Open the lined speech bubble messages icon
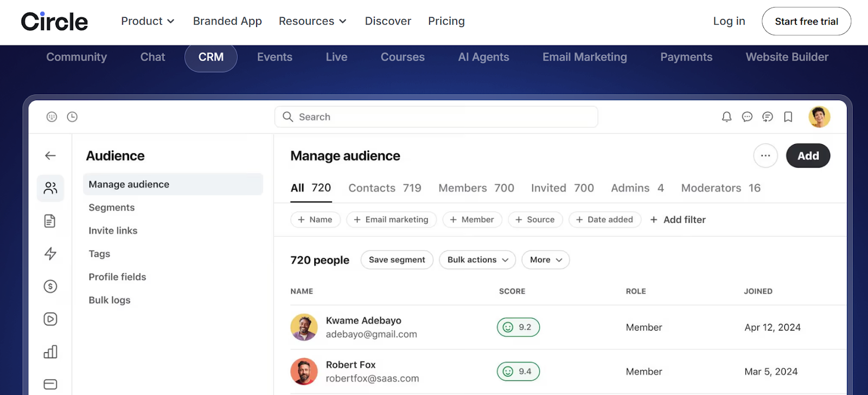 coord(768,116)
